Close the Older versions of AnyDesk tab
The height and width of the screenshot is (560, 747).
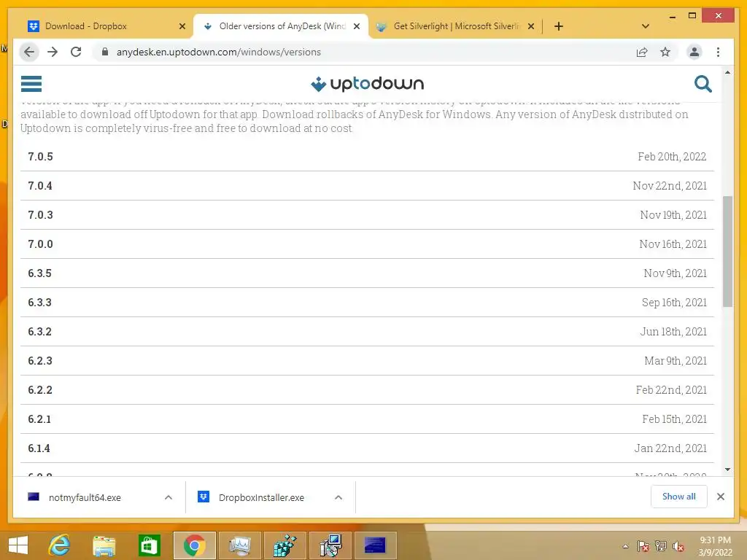[356, 26]
